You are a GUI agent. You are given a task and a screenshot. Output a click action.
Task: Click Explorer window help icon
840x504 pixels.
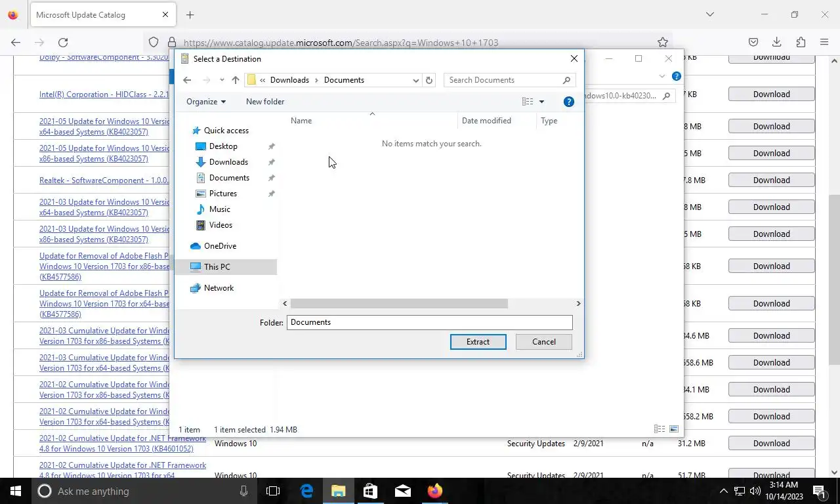coord(677,76)
